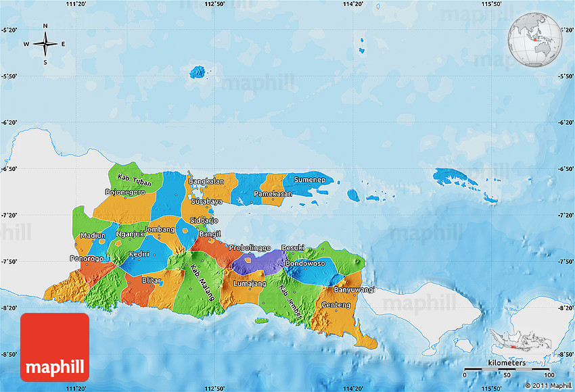The image size is (575, 392).
Task: Click the Ponorogo label
Action: 86,259
